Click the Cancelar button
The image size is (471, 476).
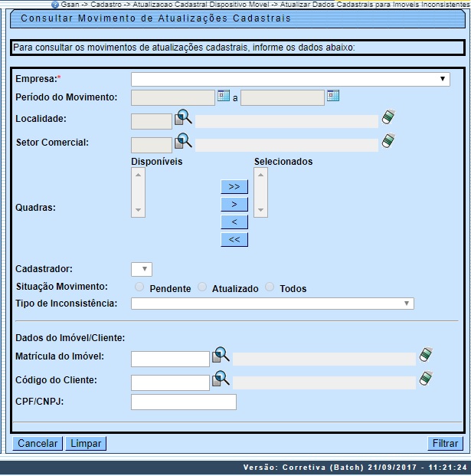[x=38, y=443]
